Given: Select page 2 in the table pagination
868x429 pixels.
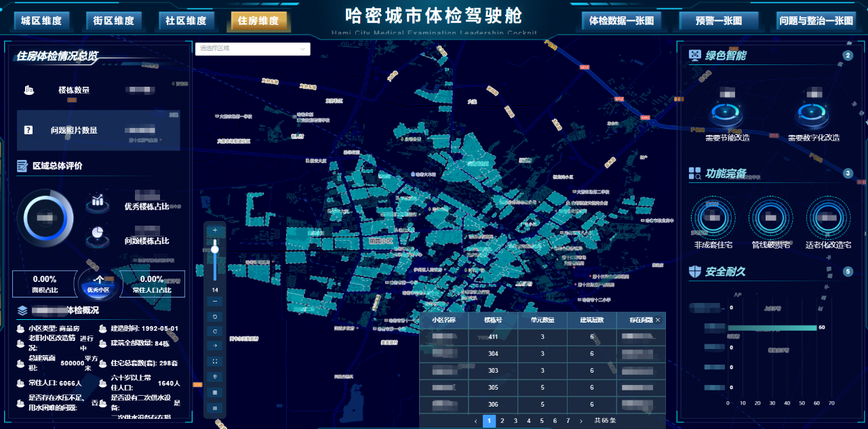Looking at the screenshot, I should click(x=502, y=421).
